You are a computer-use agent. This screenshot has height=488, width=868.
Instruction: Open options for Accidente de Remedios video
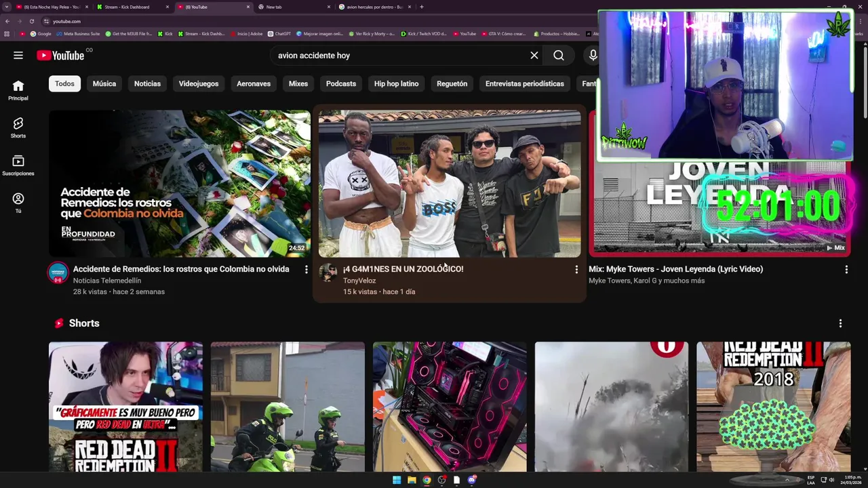(307, 270)
